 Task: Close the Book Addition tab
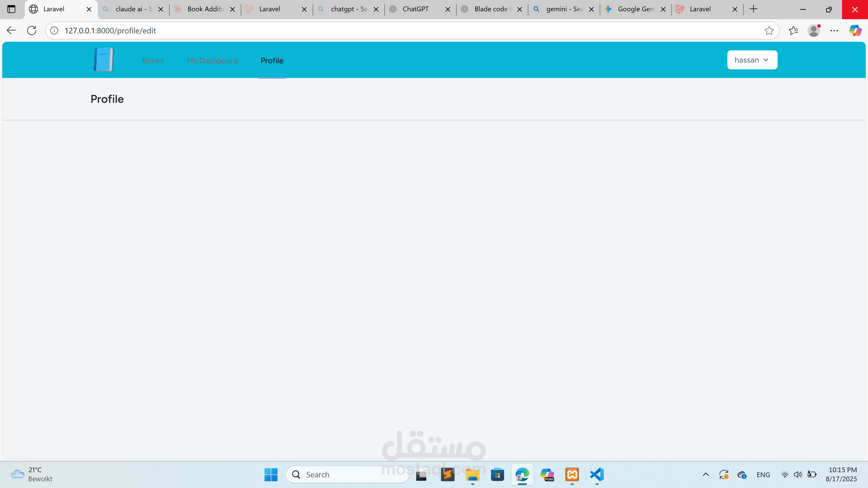point(233,9)
